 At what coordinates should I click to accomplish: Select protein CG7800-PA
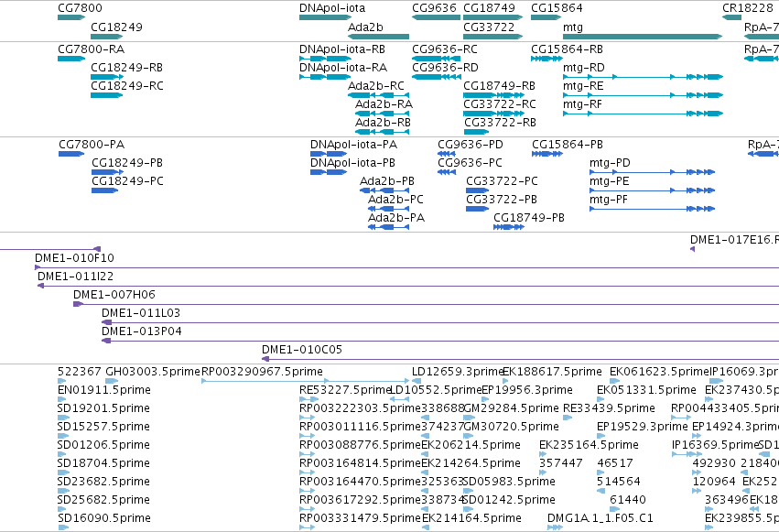coord(92,145)
